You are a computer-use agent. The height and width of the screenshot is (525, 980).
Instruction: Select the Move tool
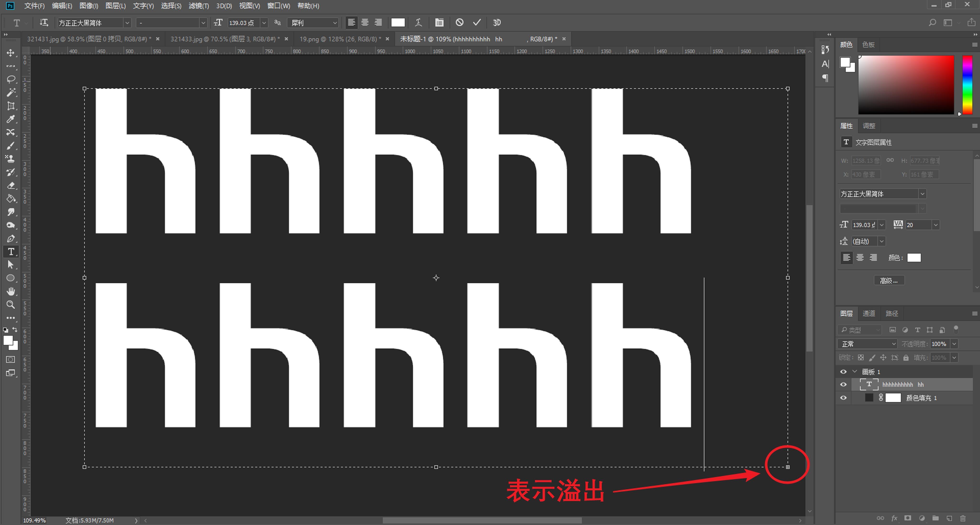tap(11, 53)
